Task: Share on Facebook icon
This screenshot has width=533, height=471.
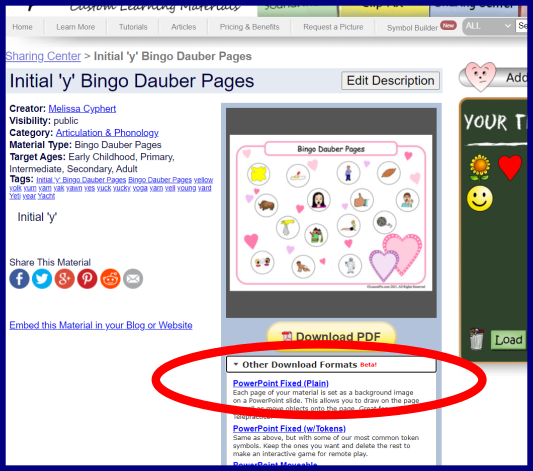Action: 19,279
